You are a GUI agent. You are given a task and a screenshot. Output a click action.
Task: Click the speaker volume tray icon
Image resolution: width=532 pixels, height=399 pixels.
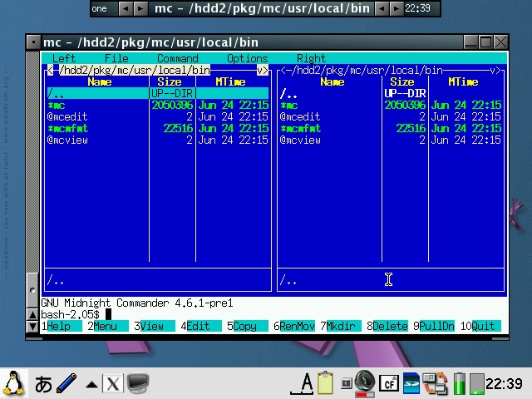tap(364, 382)
